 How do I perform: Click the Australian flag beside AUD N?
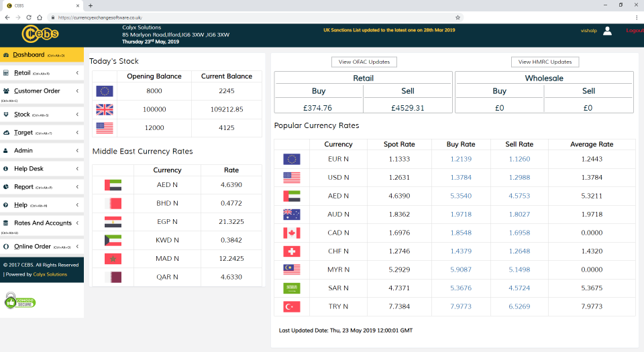(x=292, y=215)
